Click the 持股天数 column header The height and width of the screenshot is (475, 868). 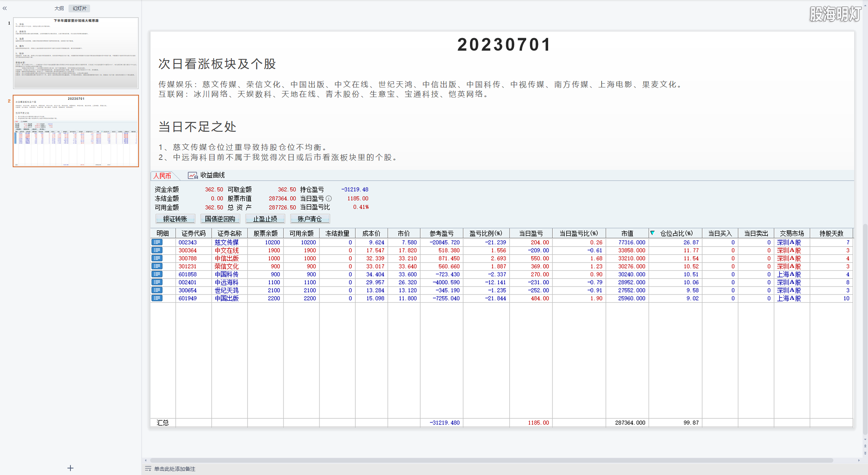831,233
